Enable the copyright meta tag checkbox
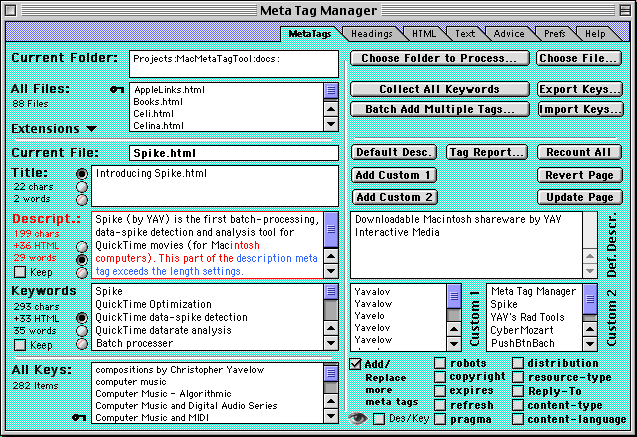This screenshot has height=437, width=637. [440, 377]
